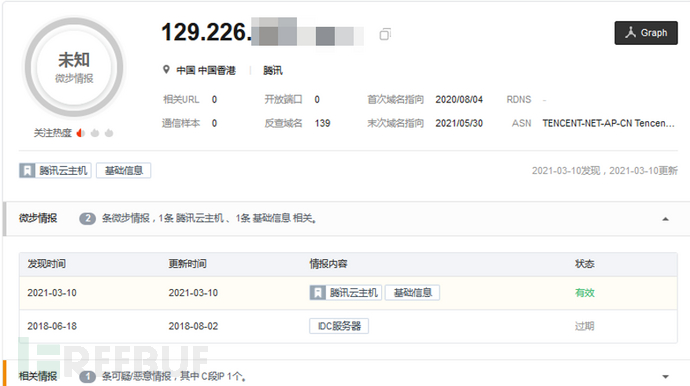Click the RDNS label
690x386 pixels.
point(519,99)
